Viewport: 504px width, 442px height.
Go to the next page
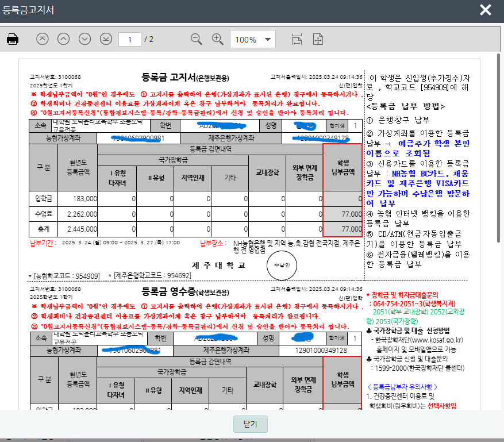point(84,40)
